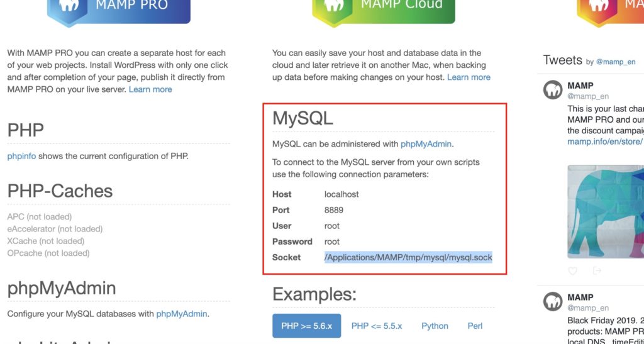Open phpMyAdmin link under Configure your MySQL databases
The height and width of the screenshot is (344, 644).
click(182, 314)
